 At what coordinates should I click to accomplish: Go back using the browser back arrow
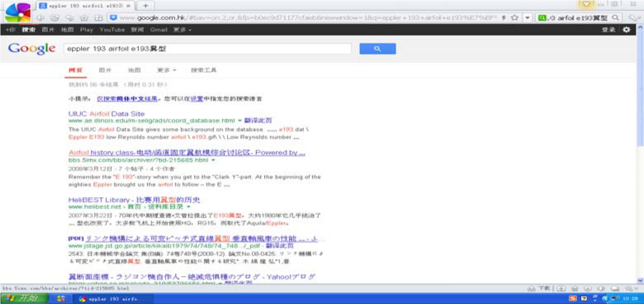click(x=40, y=18)
